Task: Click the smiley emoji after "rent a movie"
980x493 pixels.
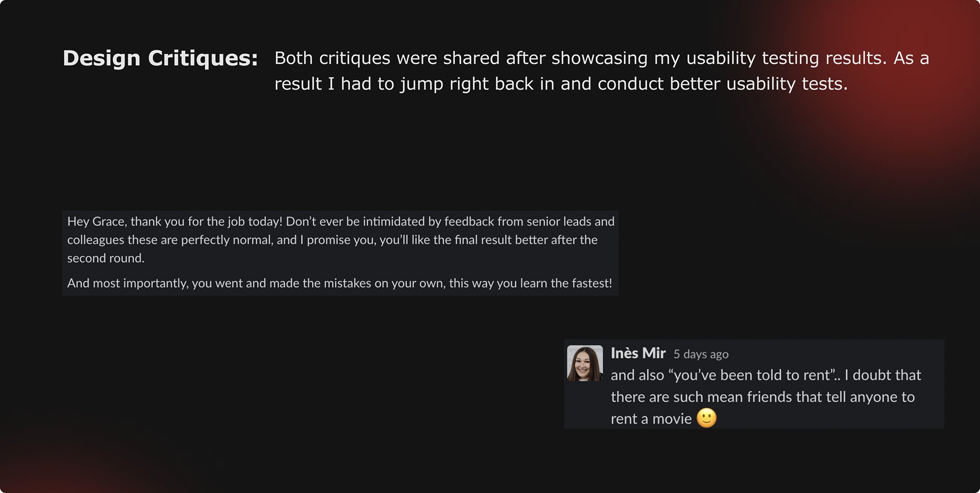Action: 706,418
